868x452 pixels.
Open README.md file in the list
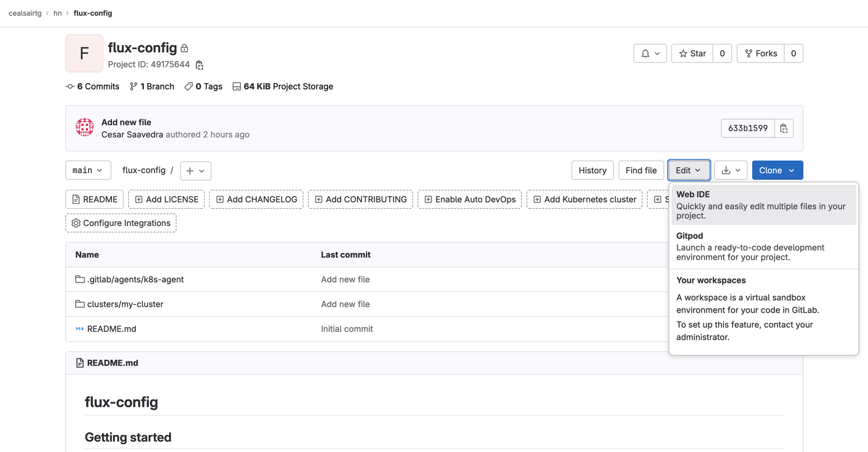tap(111, 329)
